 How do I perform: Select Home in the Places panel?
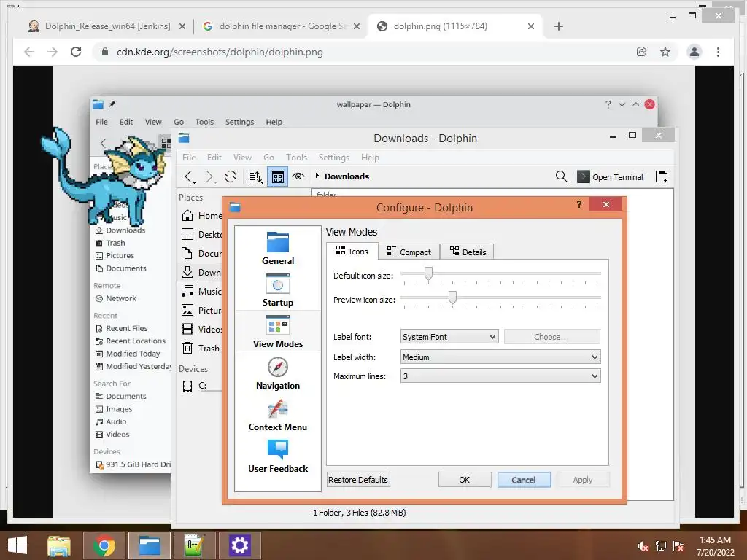(x=202, y=216)
